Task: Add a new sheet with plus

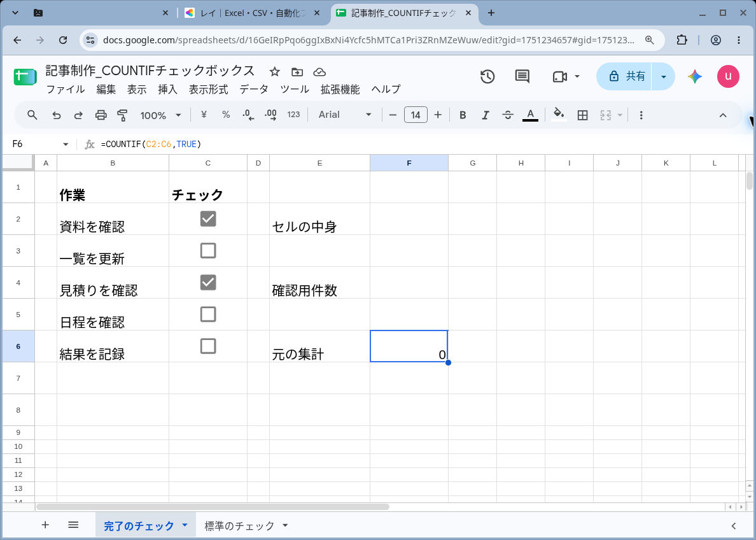Action: click(x=45, y=525)
